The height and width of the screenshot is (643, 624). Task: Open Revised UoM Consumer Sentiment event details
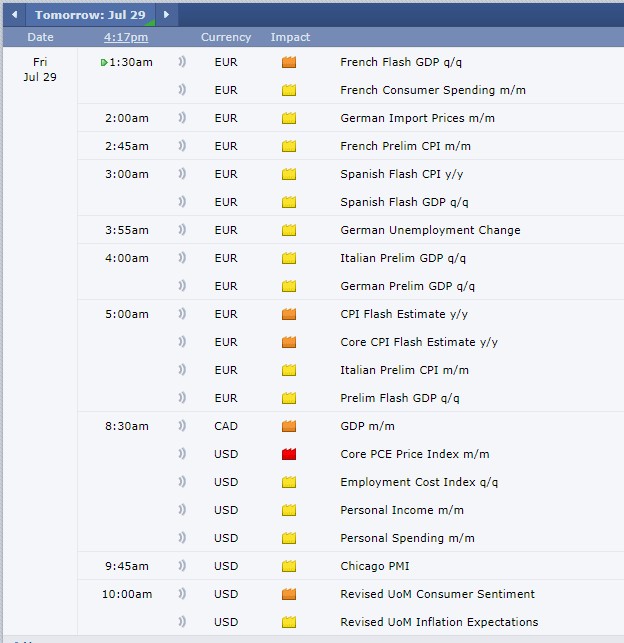tap(437, 594)
